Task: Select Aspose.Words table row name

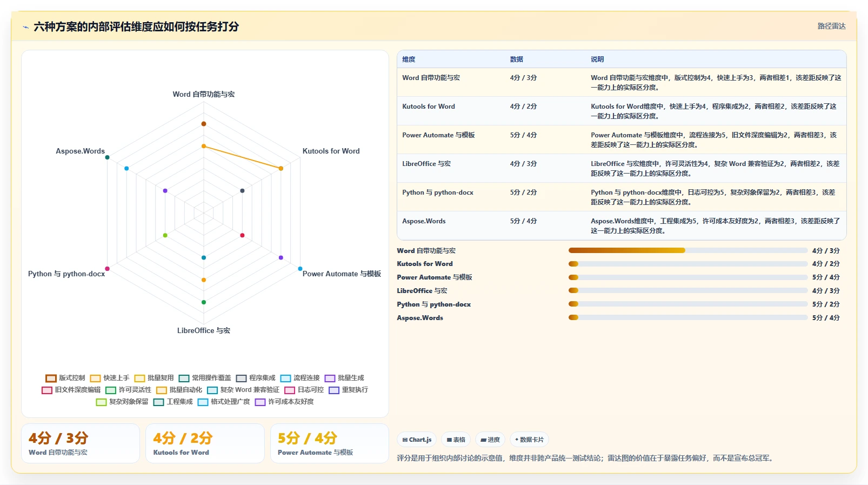Action: [x=424, y=221]
